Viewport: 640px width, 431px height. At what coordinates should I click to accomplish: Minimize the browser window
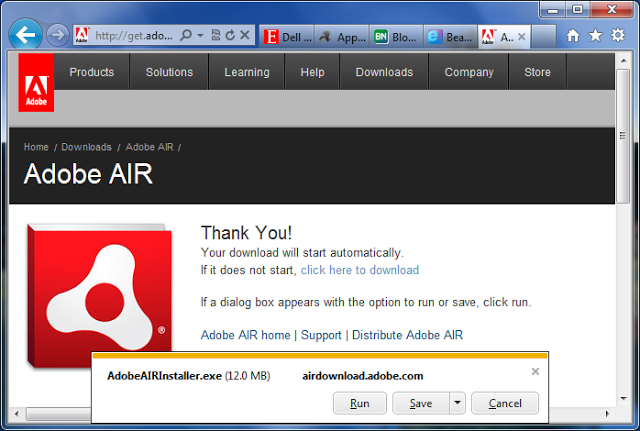coord(553,10)
